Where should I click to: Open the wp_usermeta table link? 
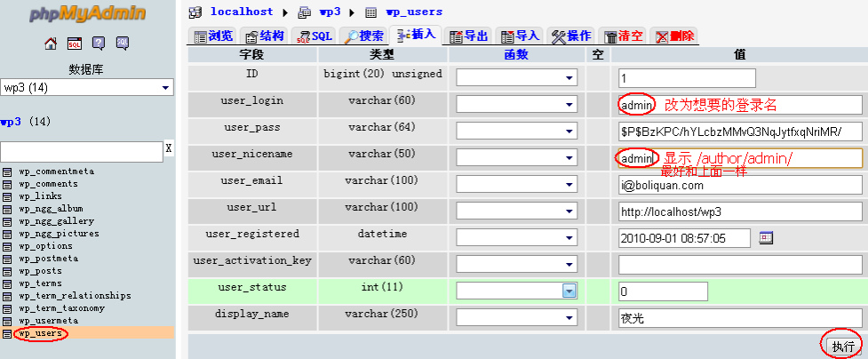pos(48,321)
